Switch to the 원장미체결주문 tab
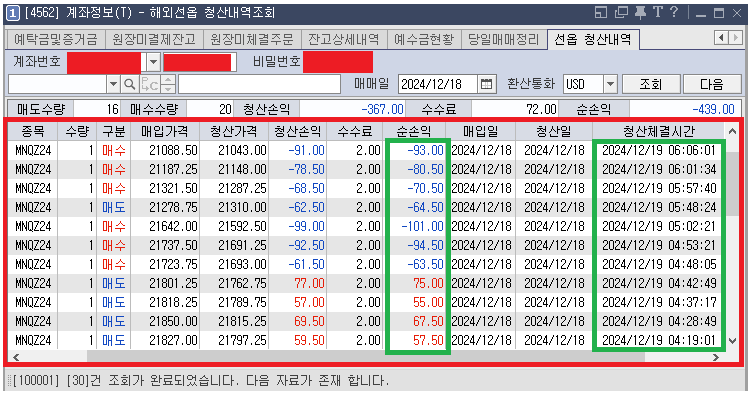Image resolution: width=751 pixels, height=396 pixels. [x=252, y=39]
